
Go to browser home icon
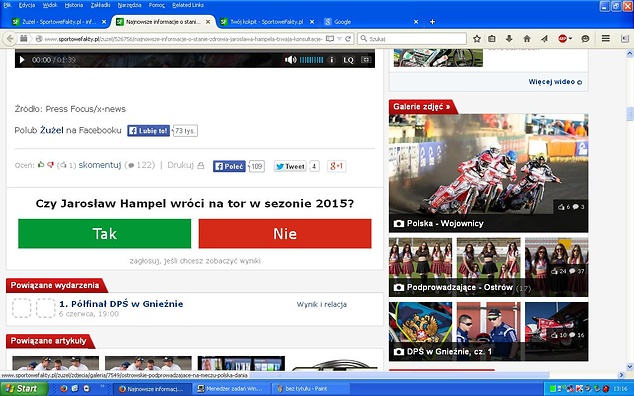(x=526, y=39)
